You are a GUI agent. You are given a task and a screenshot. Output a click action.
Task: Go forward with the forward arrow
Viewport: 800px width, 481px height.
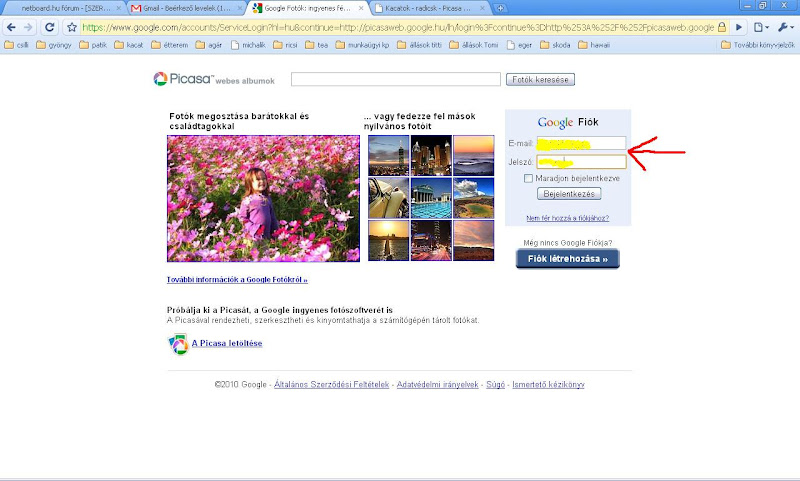point(28,27)
